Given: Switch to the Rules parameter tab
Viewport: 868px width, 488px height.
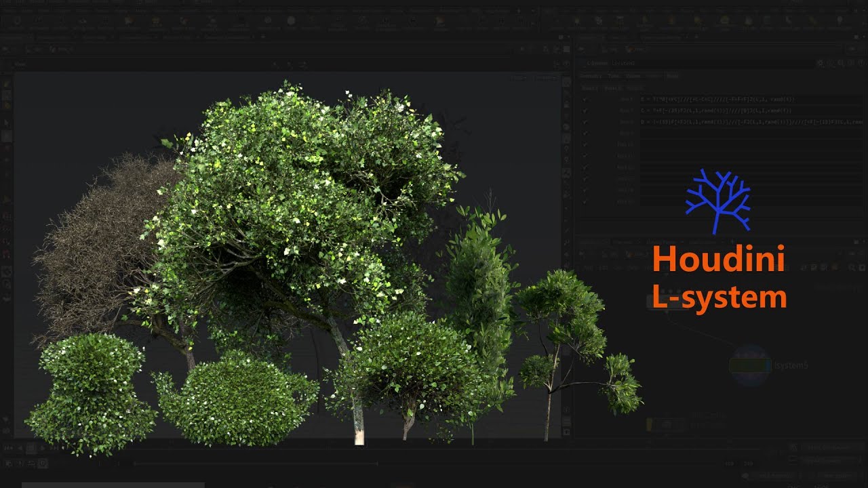Looking at the screenshot, I should (672, 76).
